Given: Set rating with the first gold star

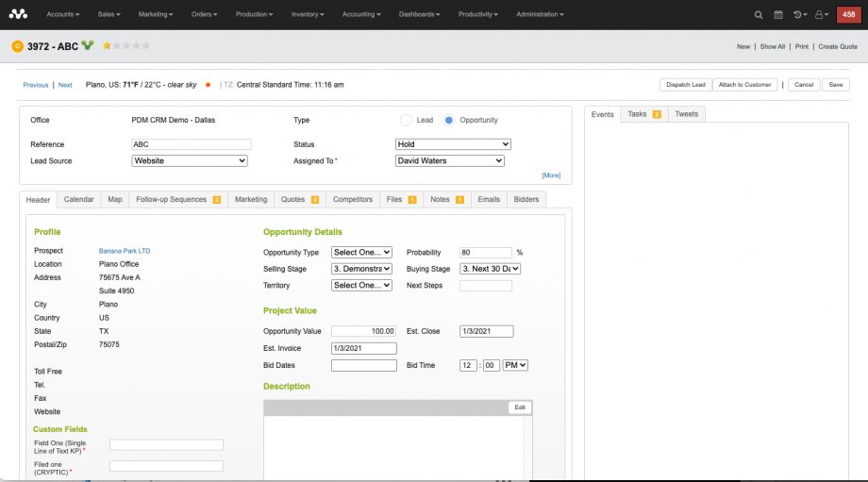Looking at the screenshot, I should pos(107,45).
